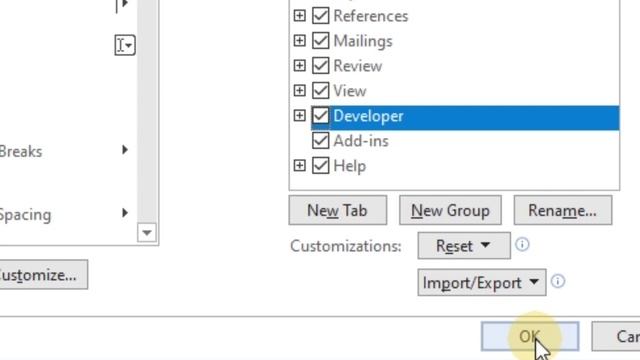Image resolution: width=640 pixels, height=360 pixels.
Task: Select the View row label
Action: pyautogui.click(x=350, y=91)
